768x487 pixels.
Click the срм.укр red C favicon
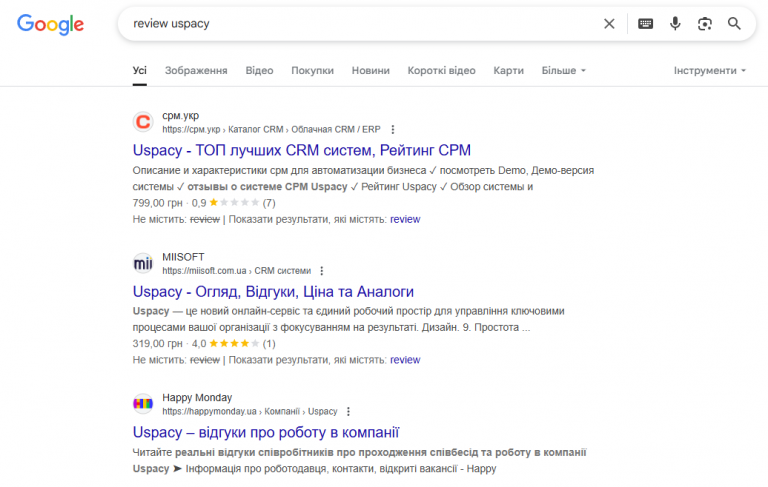point(143,122)
